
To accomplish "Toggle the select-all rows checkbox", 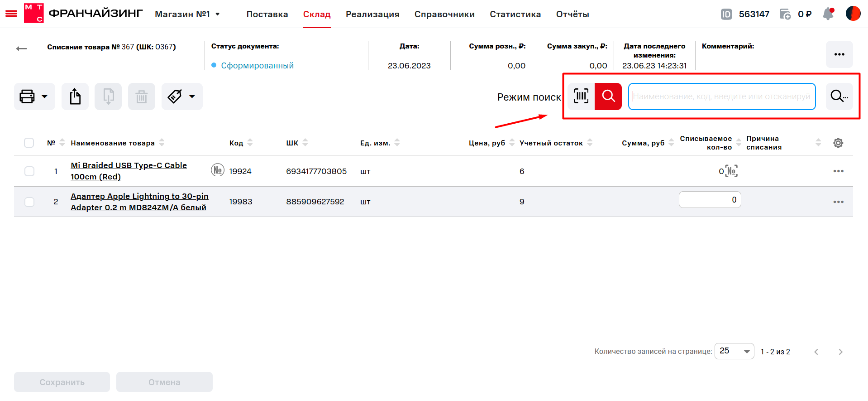I will [x=29, y=143].
